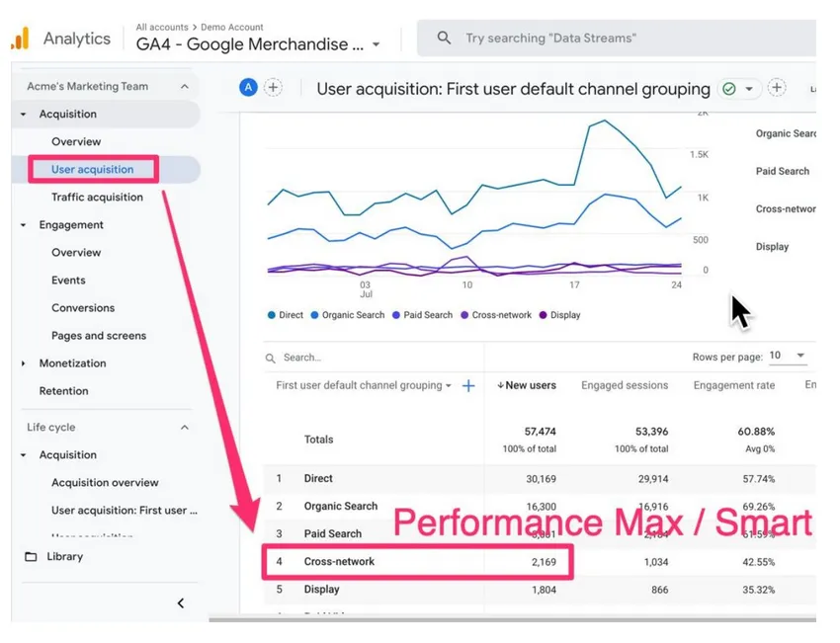Click the Direct row label in table
Viewport: 840px width, 643px height.
coord(318,479)
